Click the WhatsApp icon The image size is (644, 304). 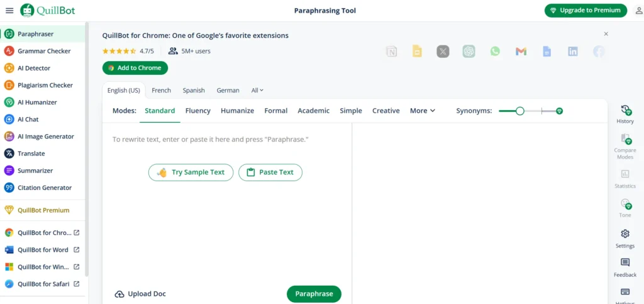point(495,52)
